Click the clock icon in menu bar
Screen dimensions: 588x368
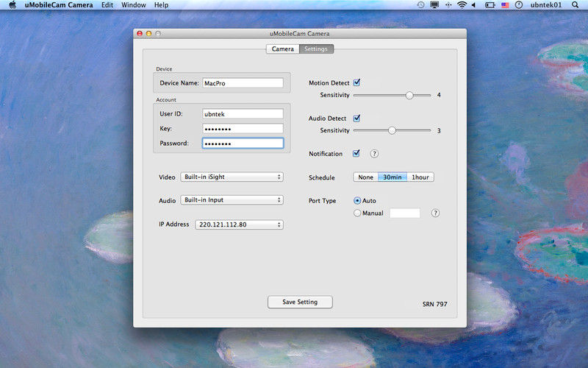click(519, 5)
